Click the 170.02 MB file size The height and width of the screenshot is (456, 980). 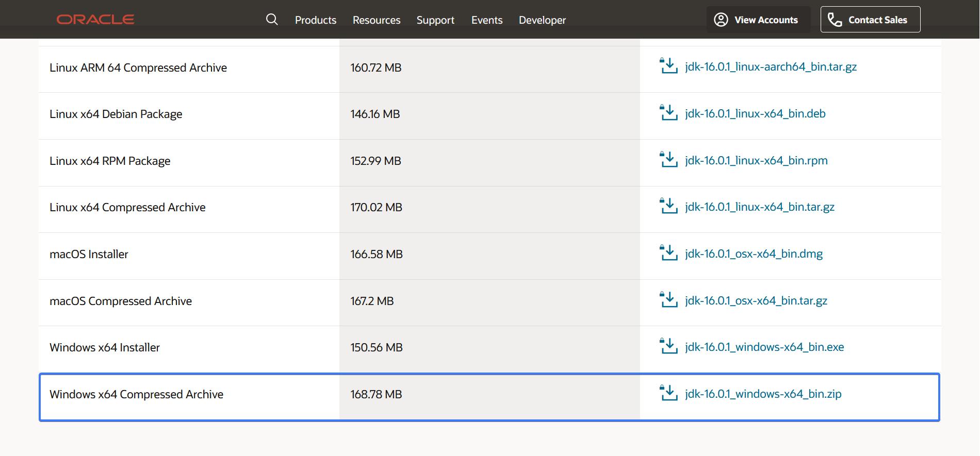click(376, 208)
